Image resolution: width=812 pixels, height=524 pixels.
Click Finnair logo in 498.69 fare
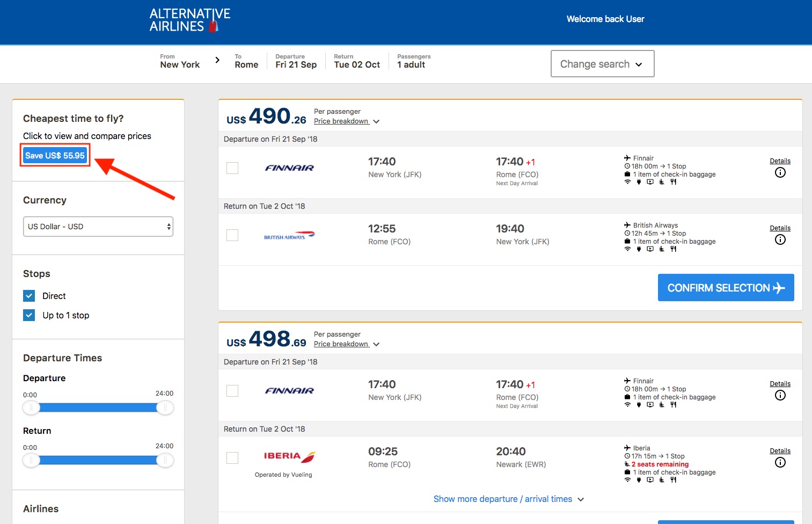(x=289, y=391)
